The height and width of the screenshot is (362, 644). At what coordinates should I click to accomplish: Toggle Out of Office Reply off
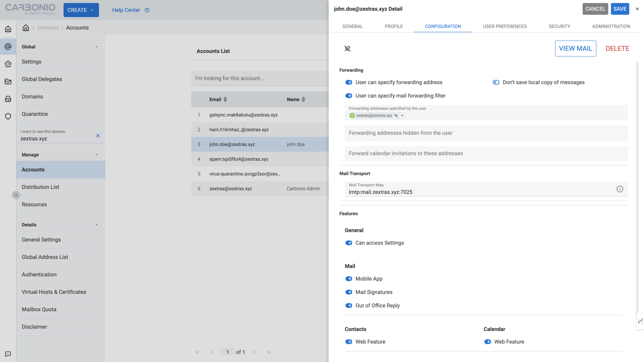coord(349,305)
